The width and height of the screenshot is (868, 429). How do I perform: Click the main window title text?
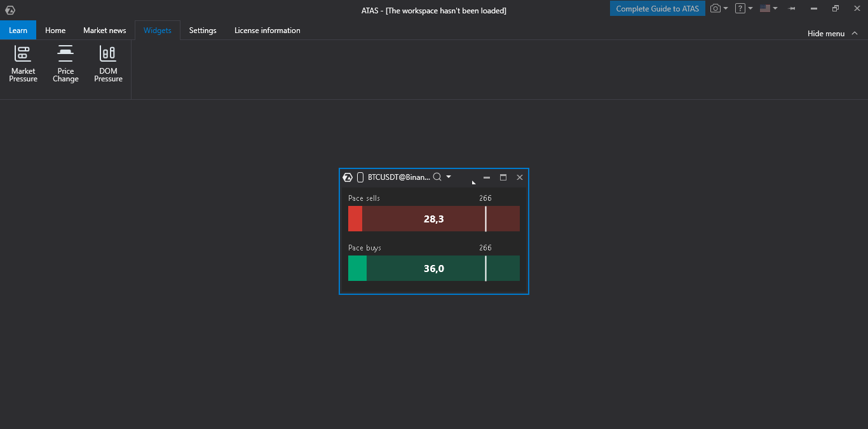[x=433, y=10]
